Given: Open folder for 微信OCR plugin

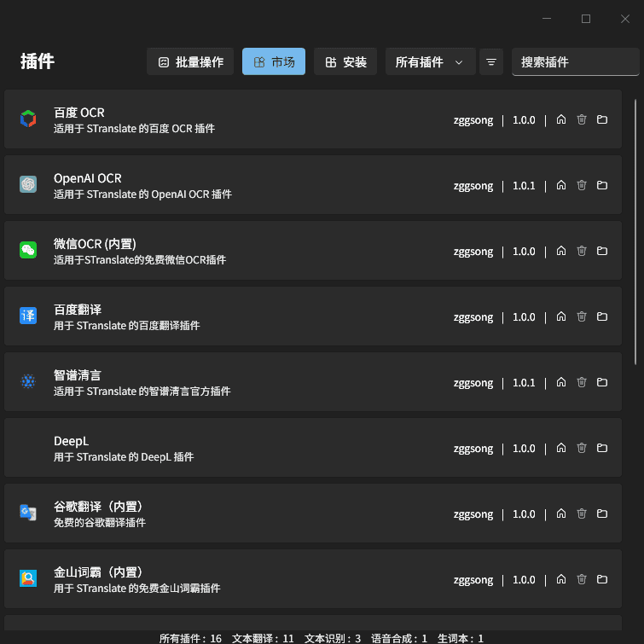Looking at the screenshot, I should 602,251.
